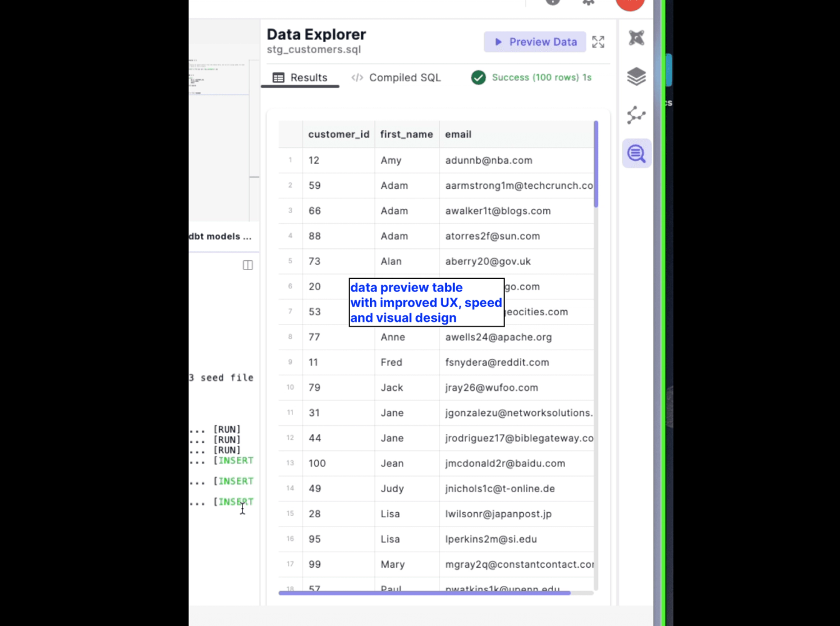The height and width of the screenshot is (626, 840).
Task: Click first name Judy cell
Action: (407, 489)
